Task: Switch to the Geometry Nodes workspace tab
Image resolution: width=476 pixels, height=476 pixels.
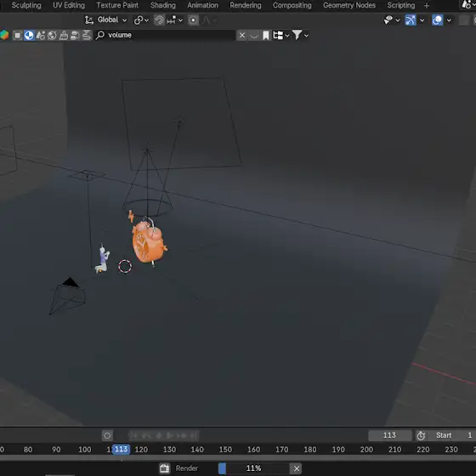Action: click(x=349, y=5)
